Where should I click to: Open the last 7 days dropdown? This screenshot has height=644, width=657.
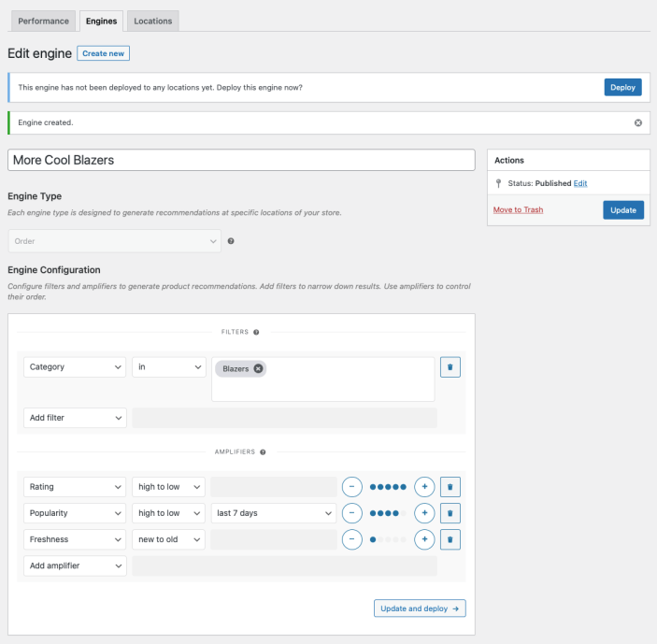[x=274, y=513]
